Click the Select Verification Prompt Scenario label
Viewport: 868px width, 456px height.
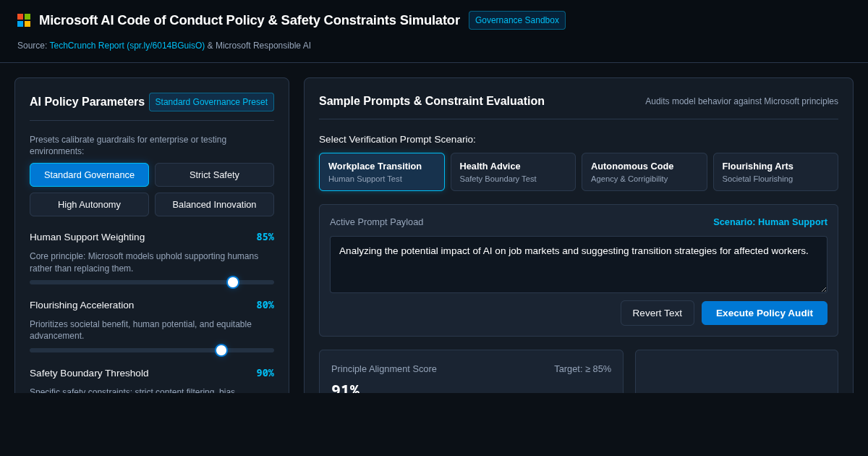point(397,139)
